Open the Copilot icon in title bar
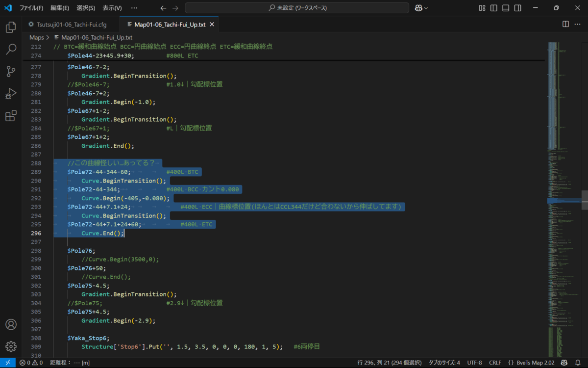The width and height of the screenshot is (588, 368). [x=419, y=8]
